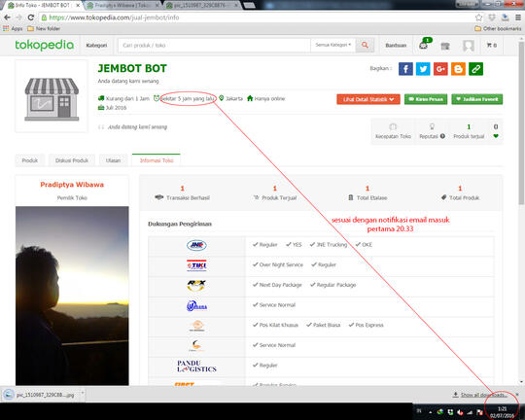525x420 pixels.
Task: Open Pradiptya Wibawa owner profile link
Action: click(72, 185)
